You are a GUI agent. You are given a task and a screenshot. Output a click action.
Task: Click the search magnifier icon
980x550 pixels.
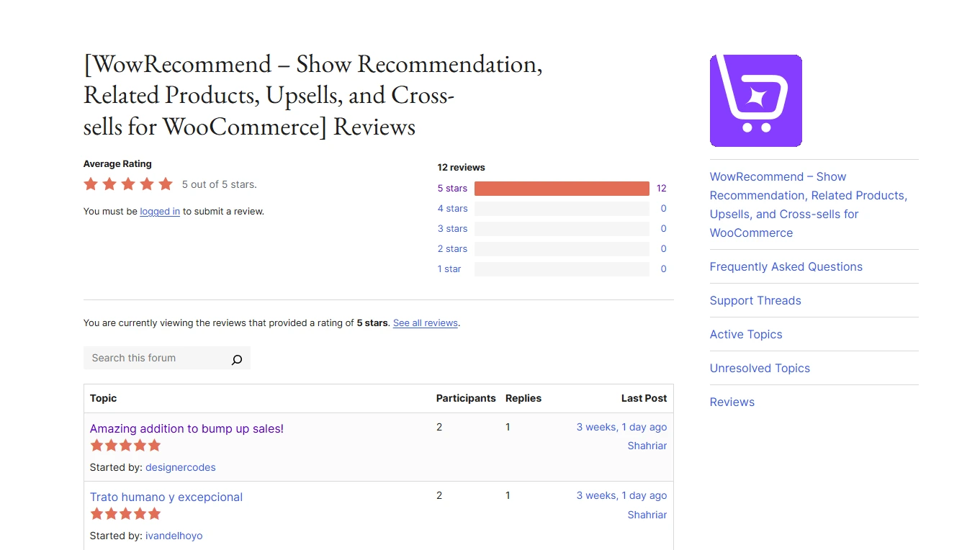tap(237, 359)
